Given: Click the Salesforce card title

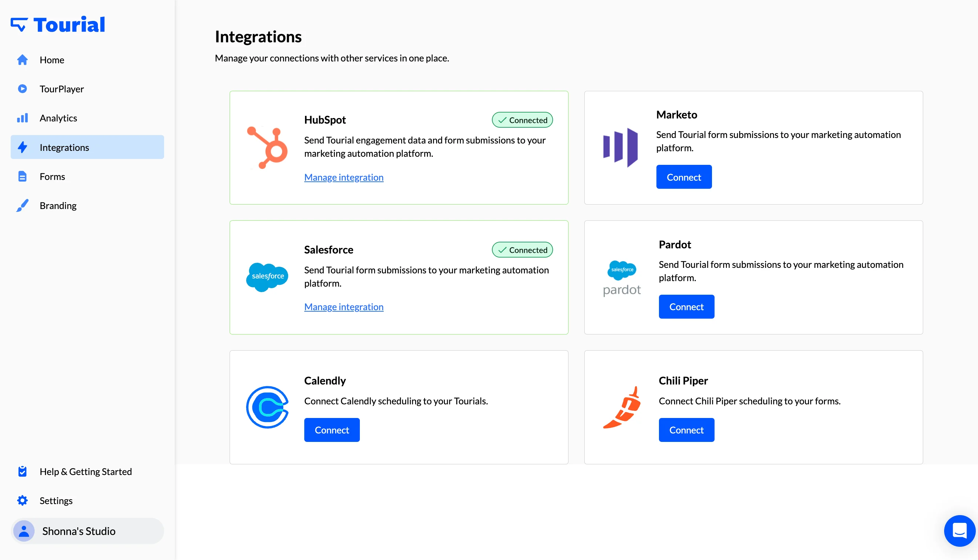Looking at the screenshot, I should click(329, 249).
